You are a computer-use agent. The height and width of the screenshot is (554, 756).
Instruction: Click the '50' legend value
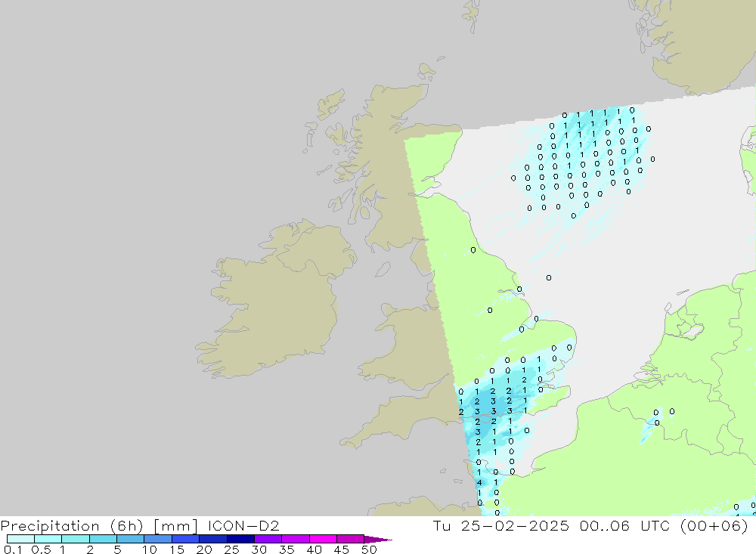370,549
